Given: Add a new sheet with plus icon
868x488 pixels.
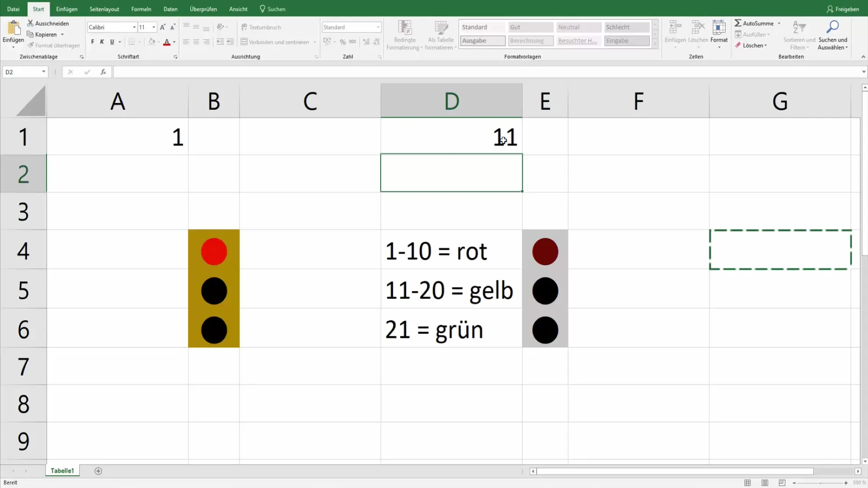Looking at the screenshot, I should coord(98,471).
